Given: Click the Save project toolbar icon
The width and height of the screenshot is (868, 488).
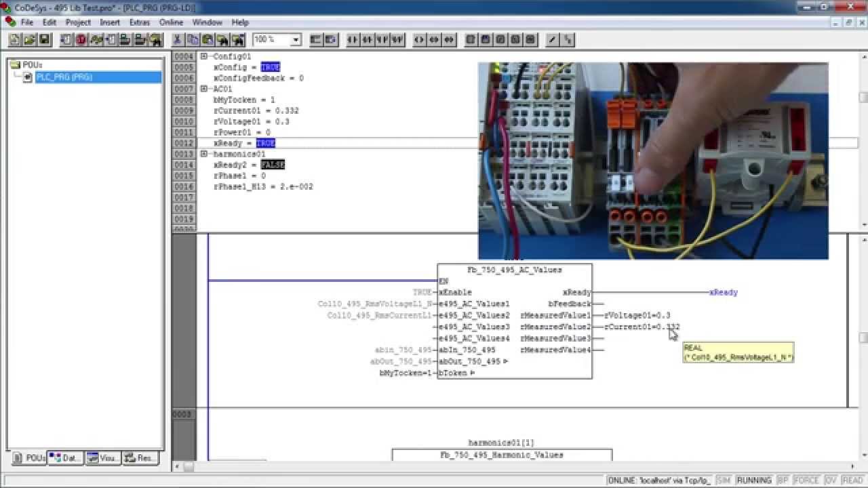Looking at the screenshot, I should click(45, 40).
